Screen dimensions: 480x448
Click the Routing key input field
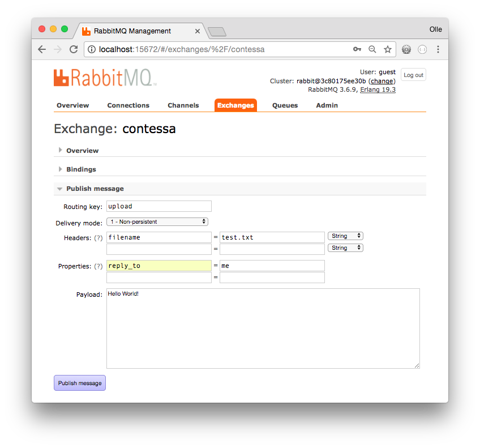coord(159,206)
